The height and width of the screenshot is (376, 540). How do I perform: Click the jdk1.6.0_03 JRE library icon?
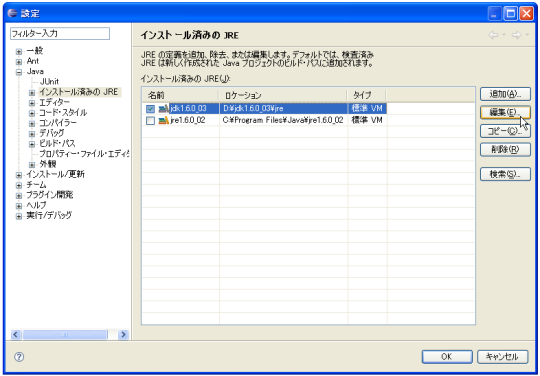[164, 109]
